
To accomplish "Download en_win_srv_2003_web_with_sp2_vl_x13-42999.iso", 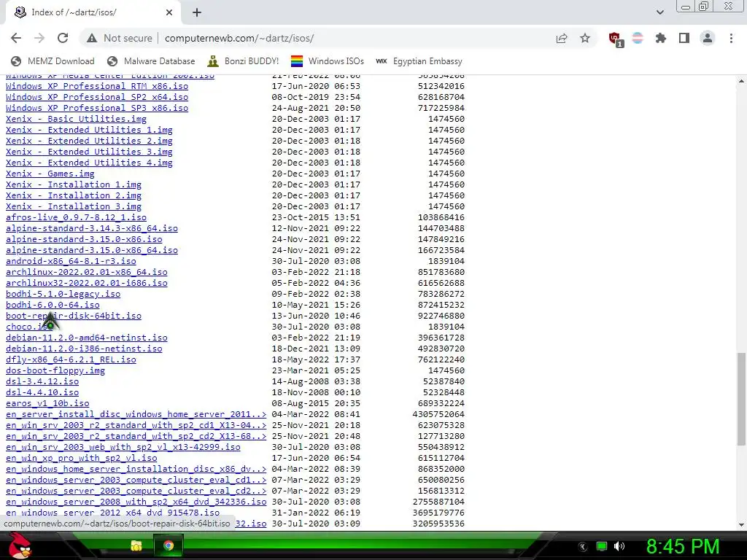I will [123, 448].
